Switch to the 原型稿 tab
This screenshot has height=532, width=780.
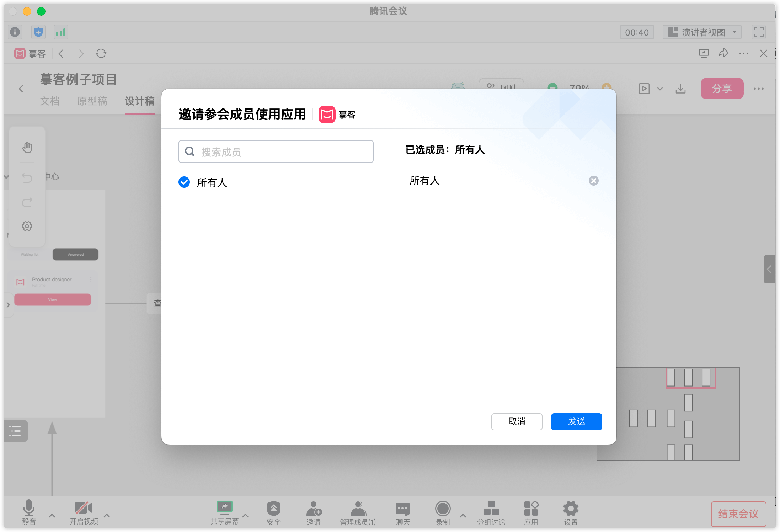point(92,101)
